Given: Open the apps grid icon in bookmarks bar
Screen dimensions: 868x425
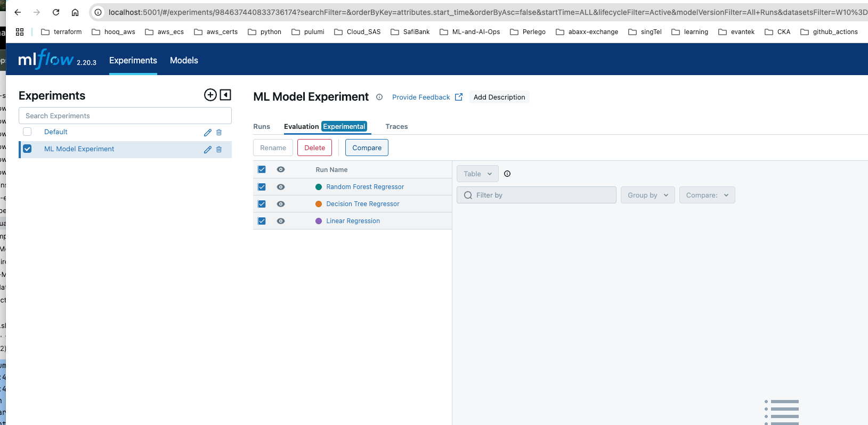Looking at the screenshot, I should coord(20,32).
